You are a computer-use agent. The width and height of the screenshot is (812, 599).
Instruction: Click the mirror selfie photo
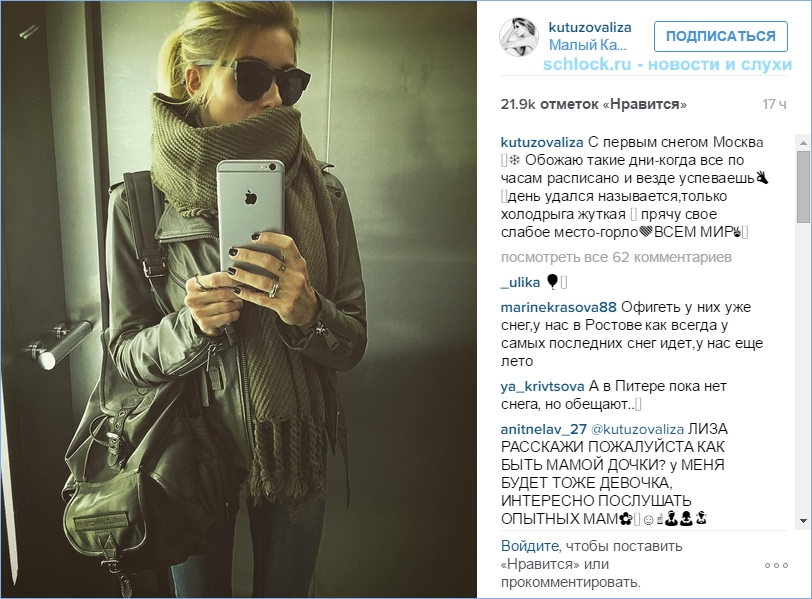pos(239,299)
